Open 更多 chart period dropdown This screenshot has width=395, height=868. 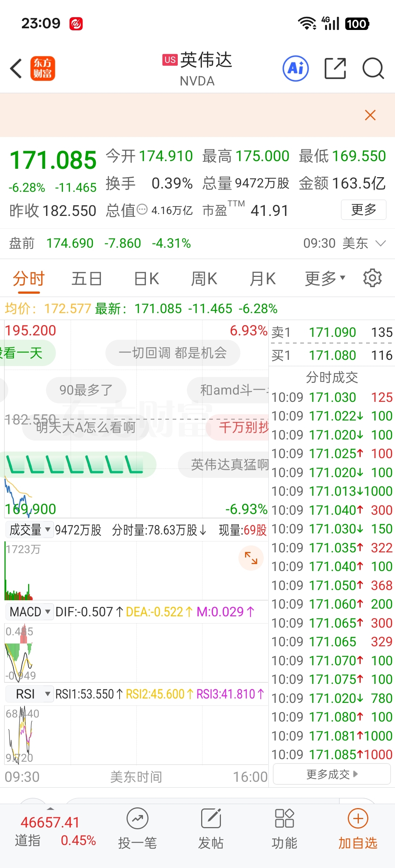tap(325, 279)
